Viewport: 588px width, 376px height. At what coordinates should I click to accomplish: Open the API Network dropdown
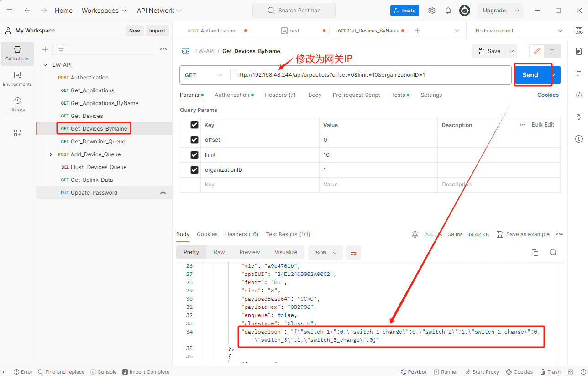tap(159, 11)
